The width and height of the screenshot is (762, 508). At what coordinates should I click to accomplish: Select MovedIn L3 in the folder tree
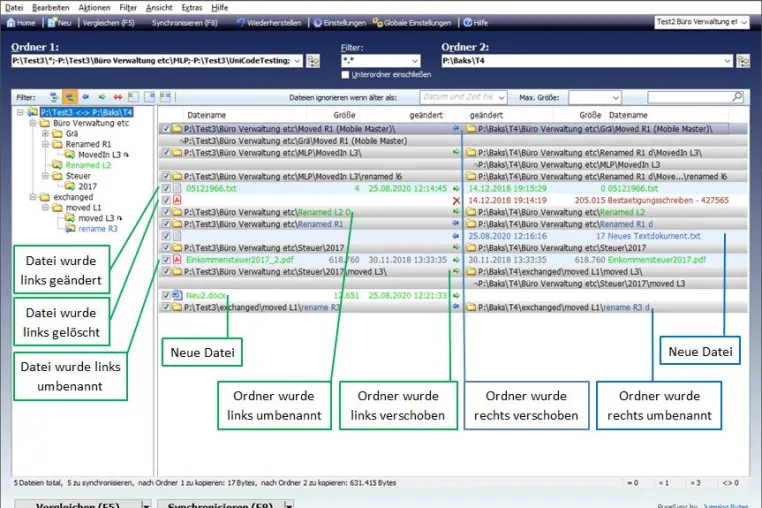99,155
